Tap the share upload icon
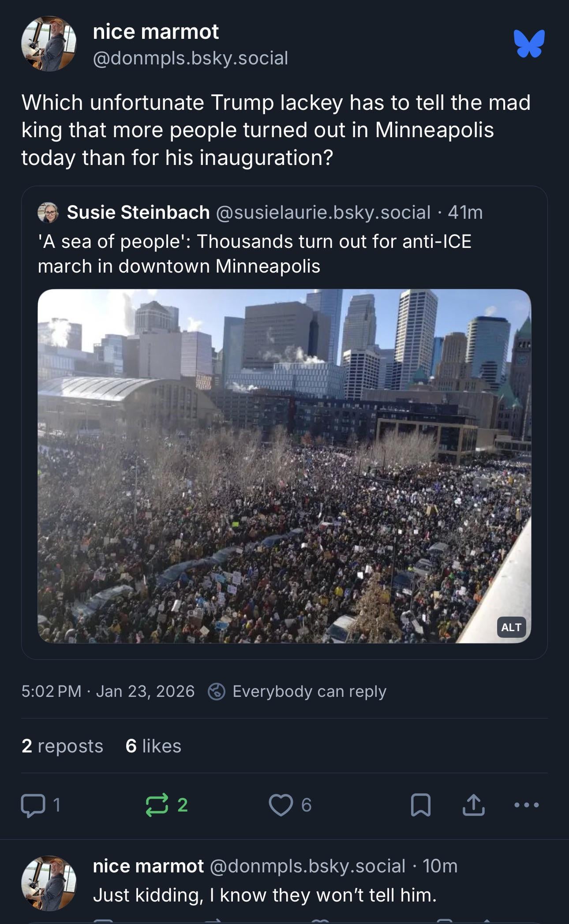Viewport: 569px width, 924px height. point(473,805)
